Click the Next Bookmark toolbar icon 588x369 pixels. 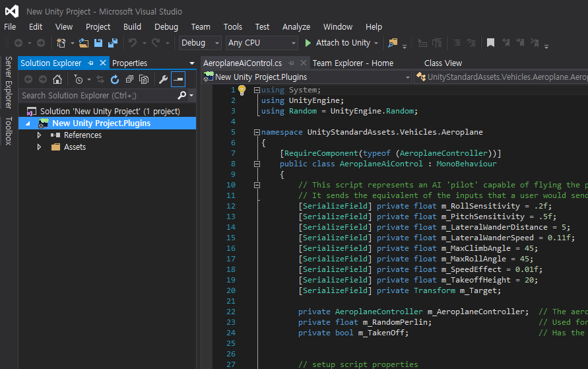tap(520, 43)
